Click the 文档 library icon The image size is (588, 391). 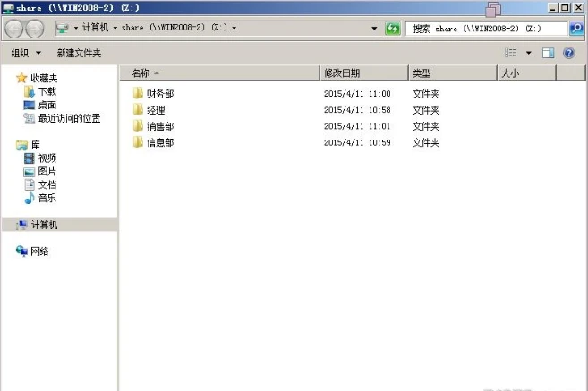click(30, 184)
